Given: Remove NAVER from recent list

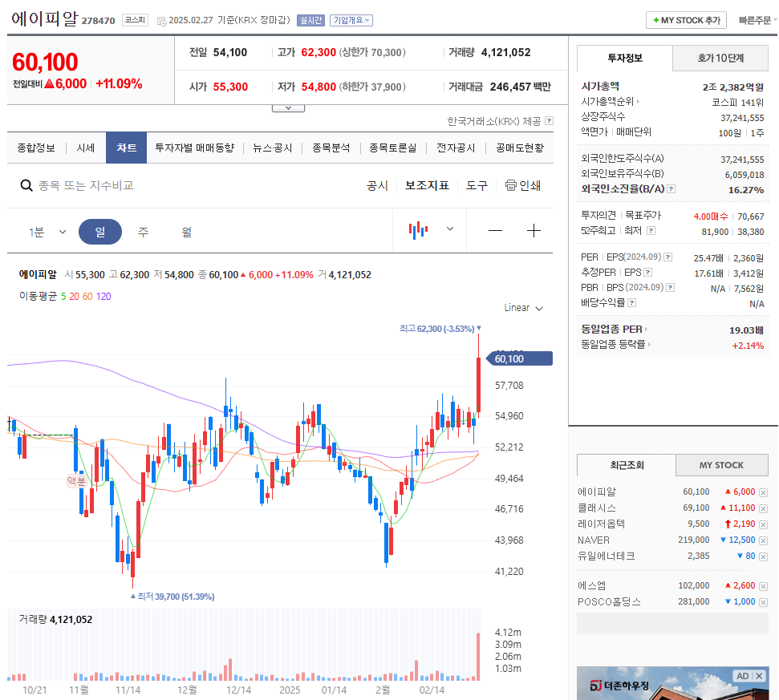Looking at the screenshot, I should 763,540.
